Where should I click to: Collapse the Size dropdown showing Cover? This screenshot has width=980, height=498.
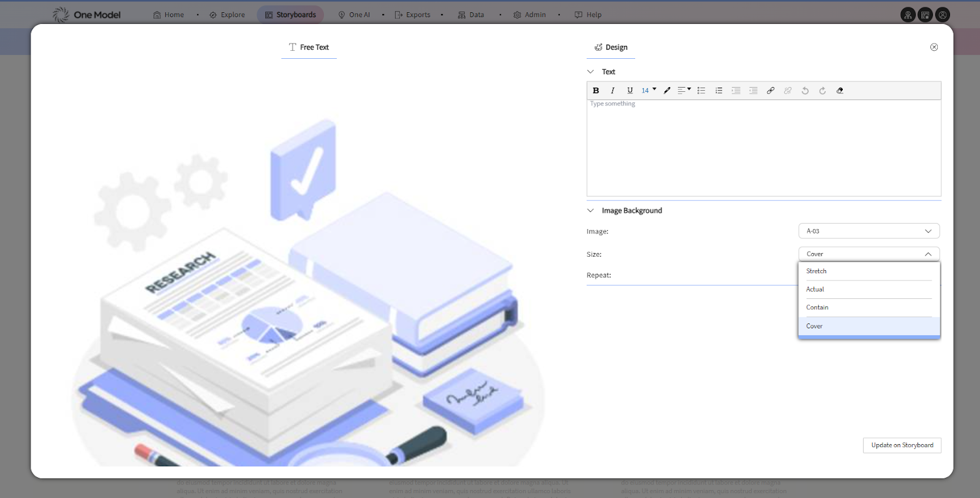(869, 254)
